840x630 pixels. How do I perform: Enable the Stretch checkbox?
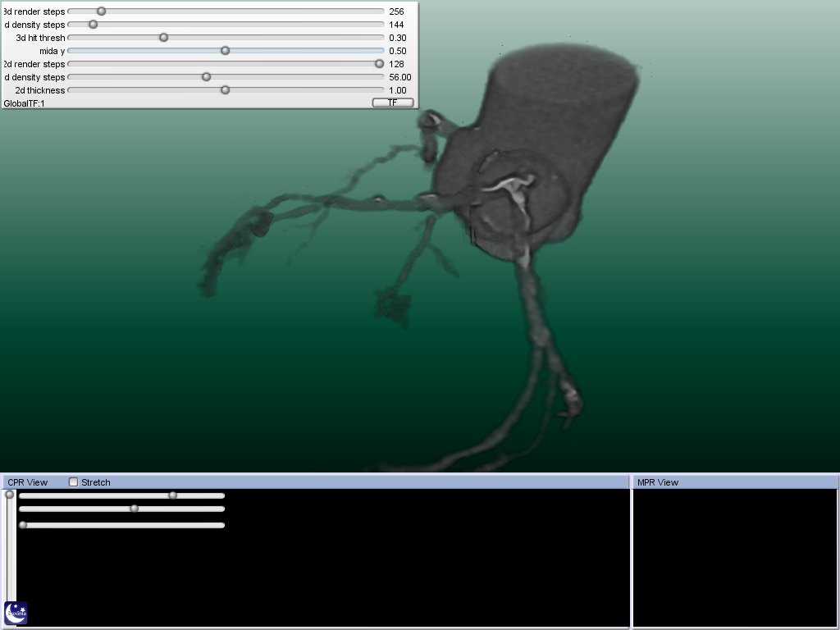[74, 482]
